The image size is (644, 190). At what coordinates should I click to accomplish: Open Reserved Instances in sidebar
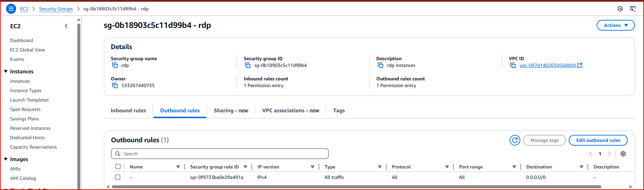pos(30,128)
